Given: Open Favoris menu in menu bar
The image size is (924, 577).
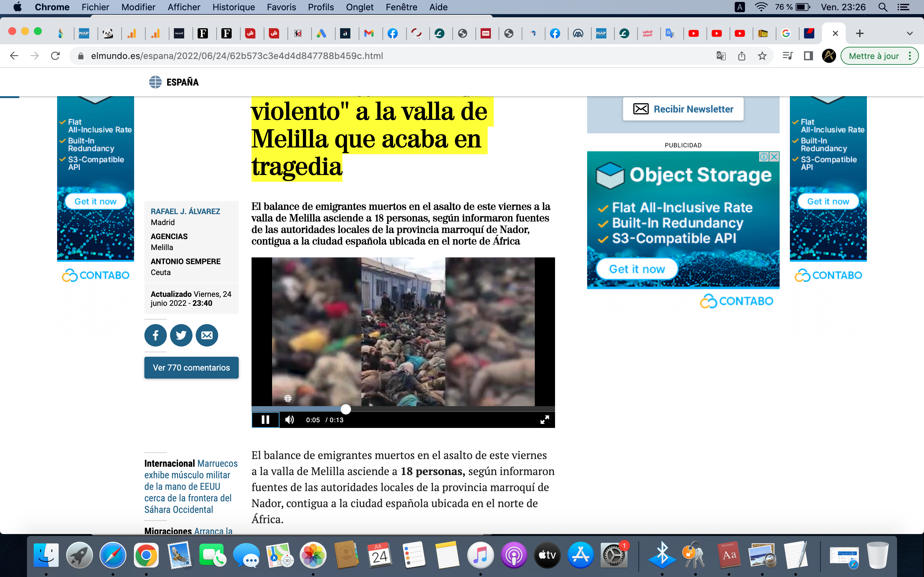Looking at the screenshot, I should 281,7.
